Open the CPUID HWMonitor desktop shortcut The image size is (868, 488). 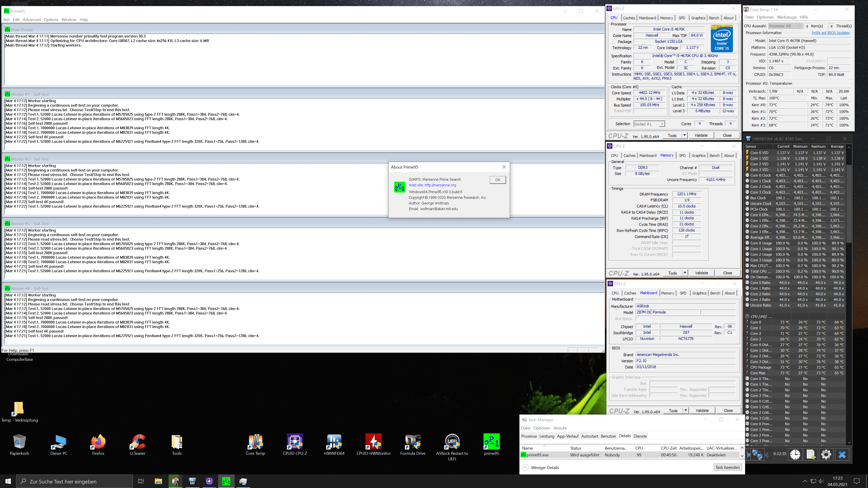pyautogui.click(x=373, y=445)
